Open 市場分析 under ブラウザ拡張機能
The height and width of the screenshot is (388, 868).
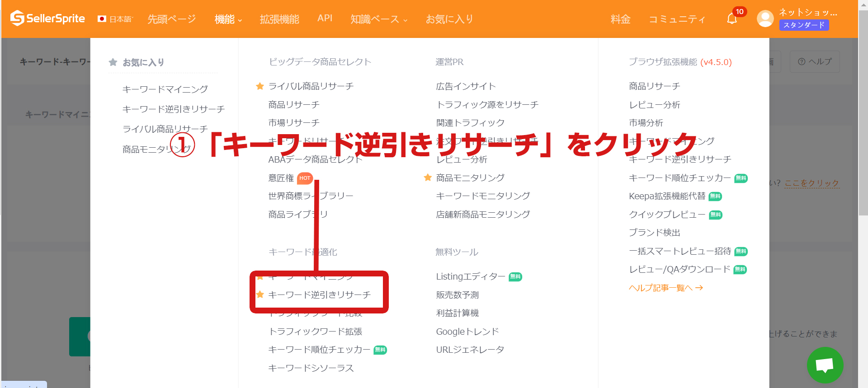tap(646, 122)
